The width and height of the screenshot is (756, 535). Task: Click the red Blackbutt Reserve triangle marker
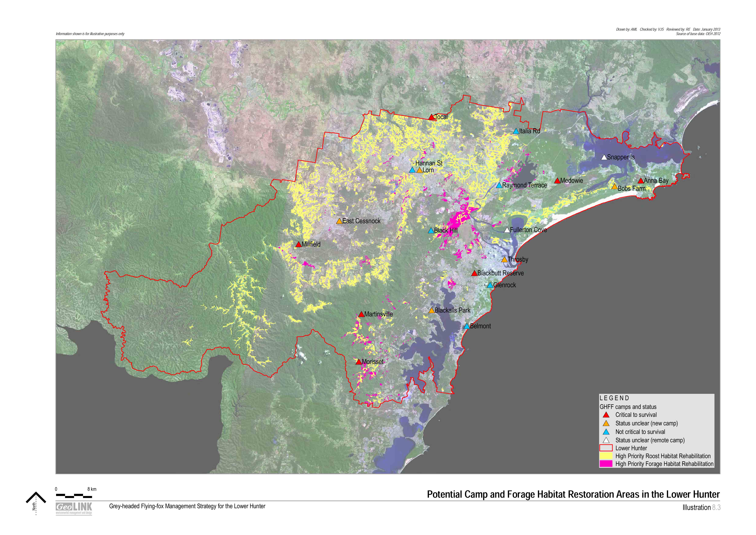click(x=474, y=273)
